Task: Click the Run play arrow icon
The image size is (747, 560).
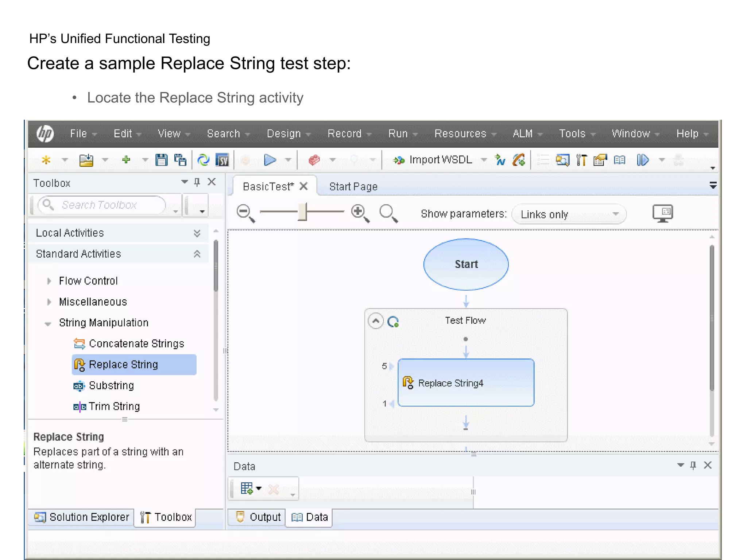Action: (270, 160)
